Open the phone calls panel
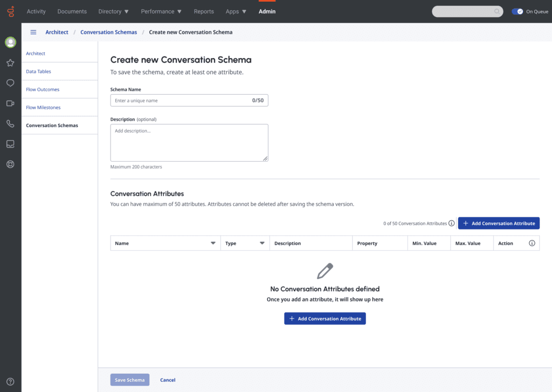Screen dimensions: 552x392 (x=10, y=123)
